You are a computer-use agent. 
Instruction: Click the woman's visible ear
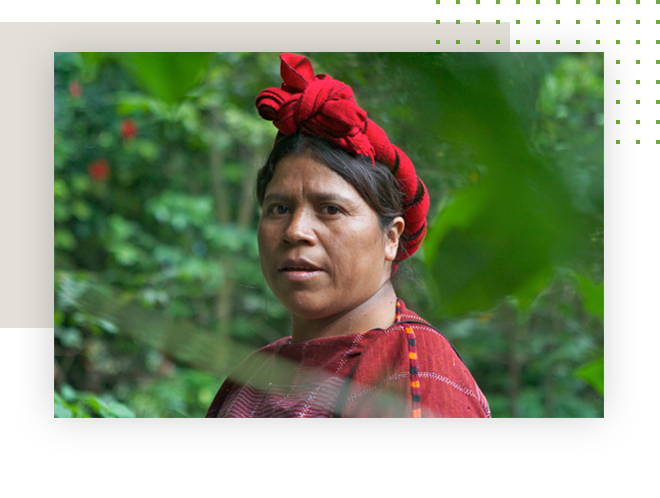[x=394, y=237]
